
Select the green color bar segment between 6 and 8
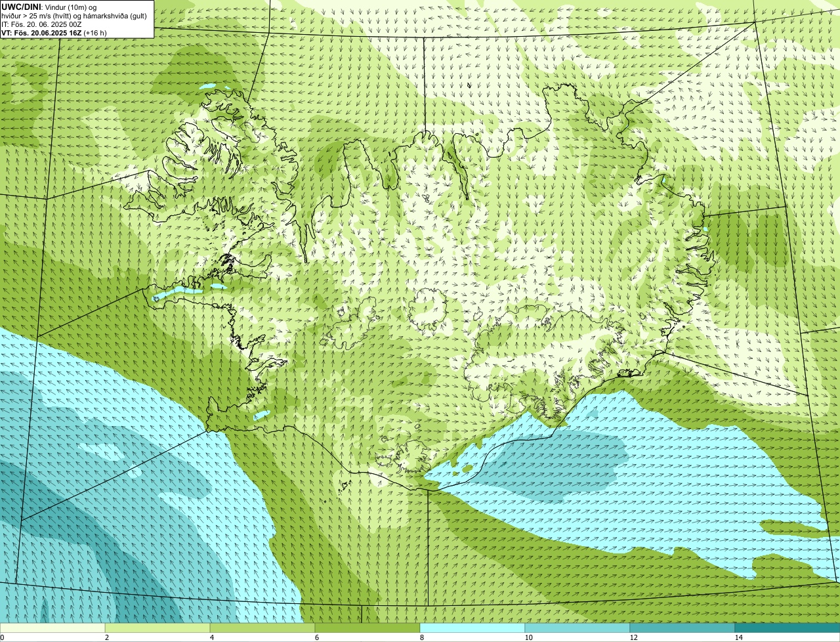tap(367, 628)
